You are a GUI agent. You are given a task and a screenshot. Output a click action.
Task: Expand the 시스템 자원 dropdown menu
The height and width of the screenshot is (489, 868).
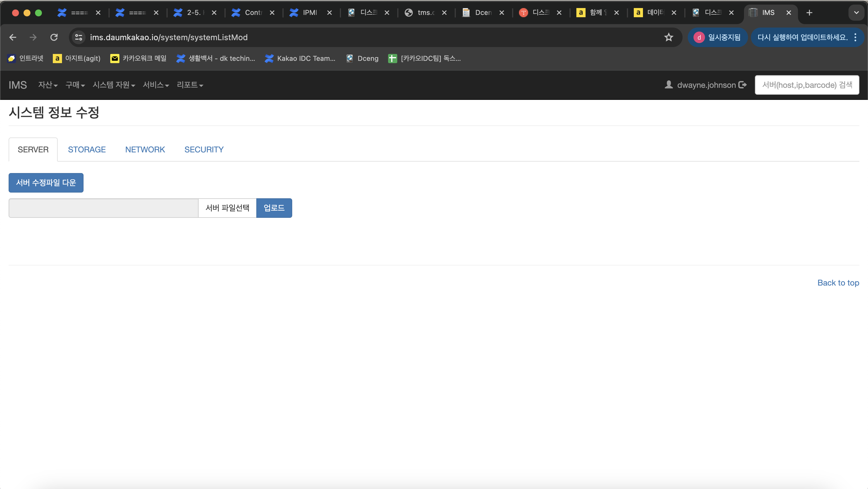coord(114,85)
